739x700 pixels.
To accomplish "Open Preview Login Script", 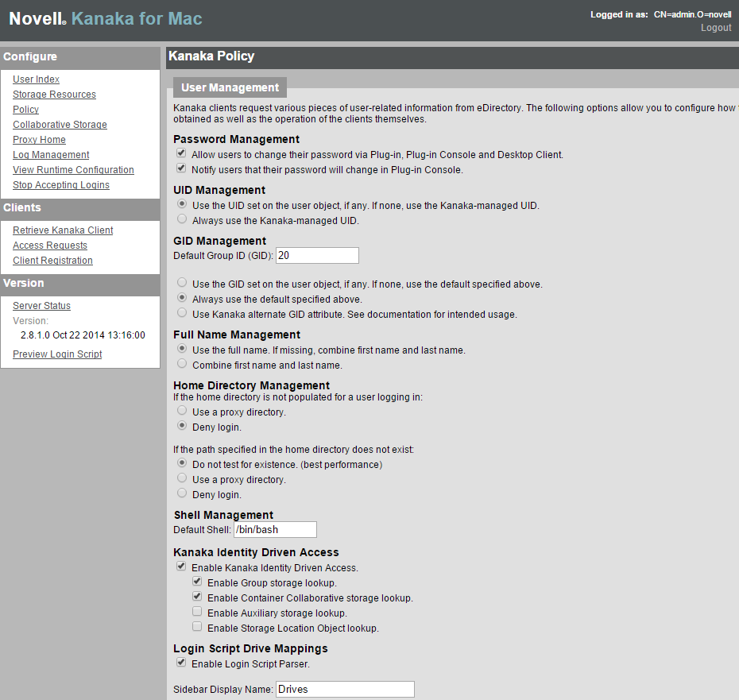I will click(x=57, y=354).
